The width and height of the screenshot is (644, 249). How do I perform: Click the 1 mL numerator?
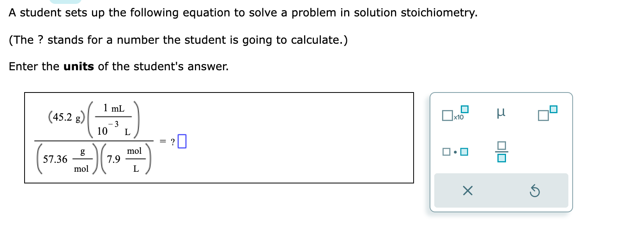pos(114,108)
